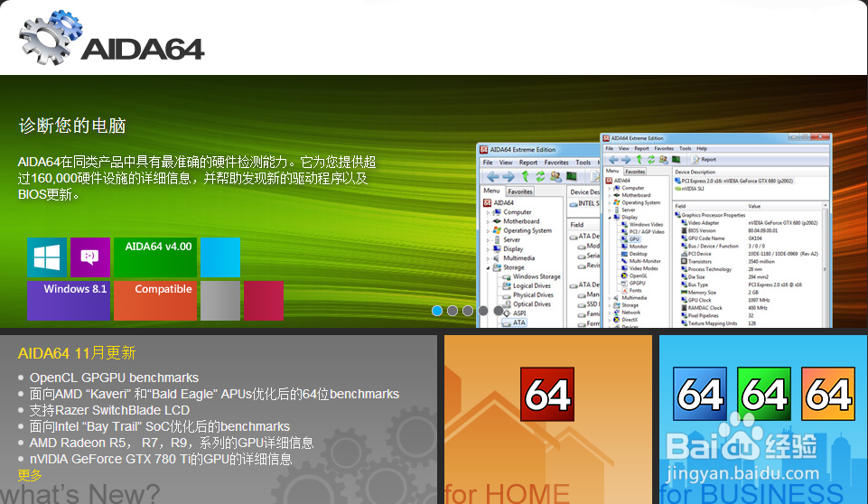Click green Up arrow in rear AIDA64 window
This screenshot has height=504, width=868.
click(525, 177)
